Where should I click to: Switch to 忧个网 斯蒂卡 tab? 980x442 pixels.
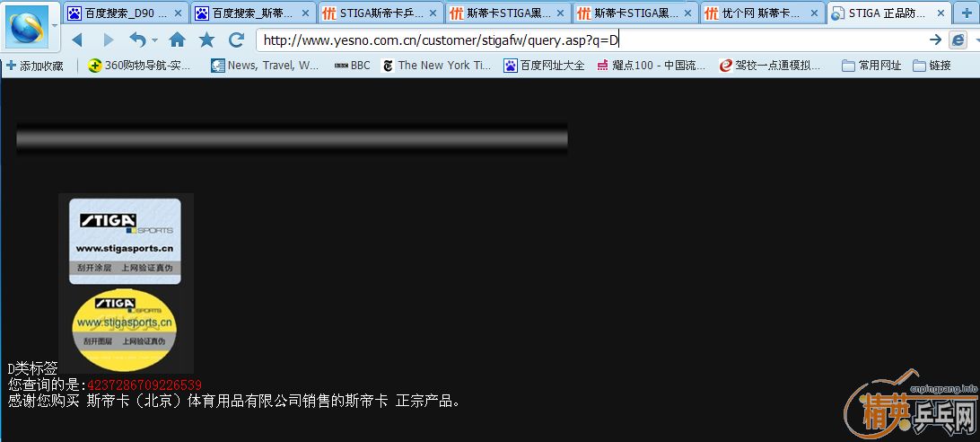[x=763, y=13]
